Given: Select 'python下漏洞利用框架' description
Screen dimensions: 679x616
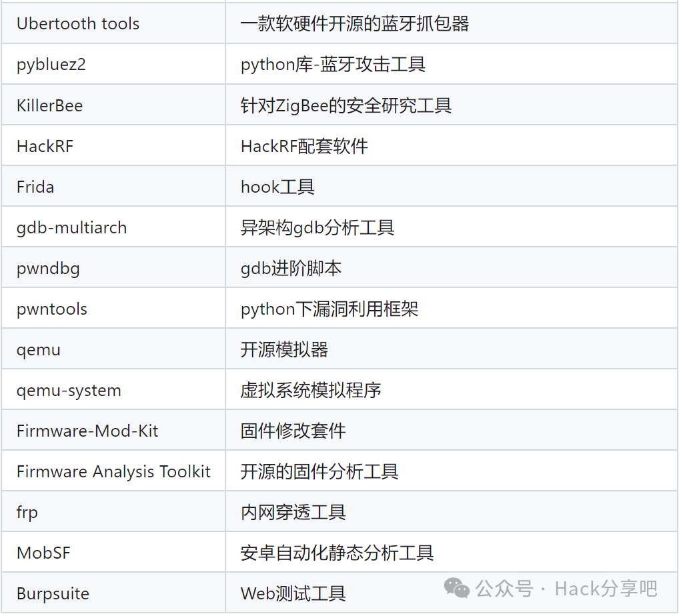Looking at the screenshot, I should 329,309.
